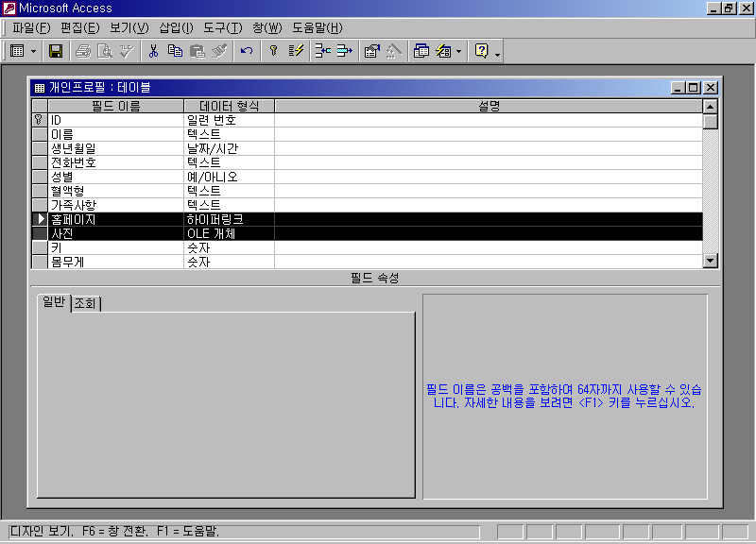Click the 데이터 형식 column header

pos(229,106)
